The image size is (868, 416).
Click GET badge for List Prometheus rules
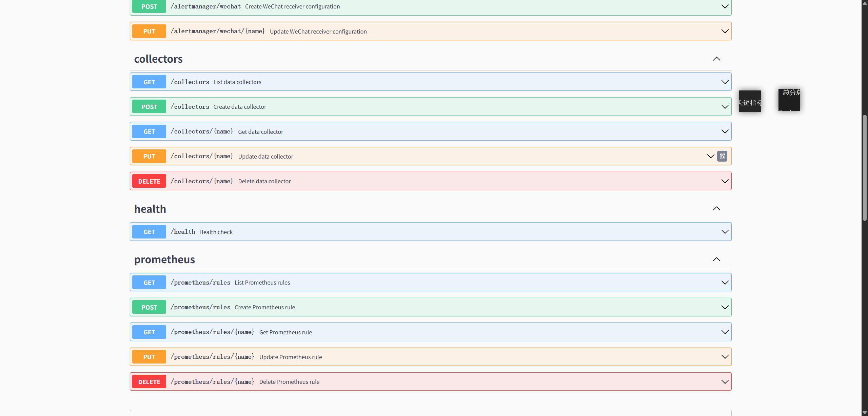[x=149, y=283]
